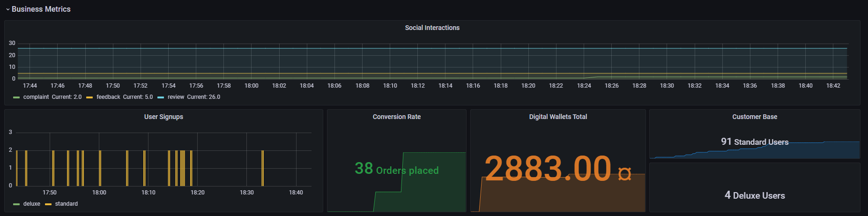Open the Social Interactions panel title menu

coord(432,28)
